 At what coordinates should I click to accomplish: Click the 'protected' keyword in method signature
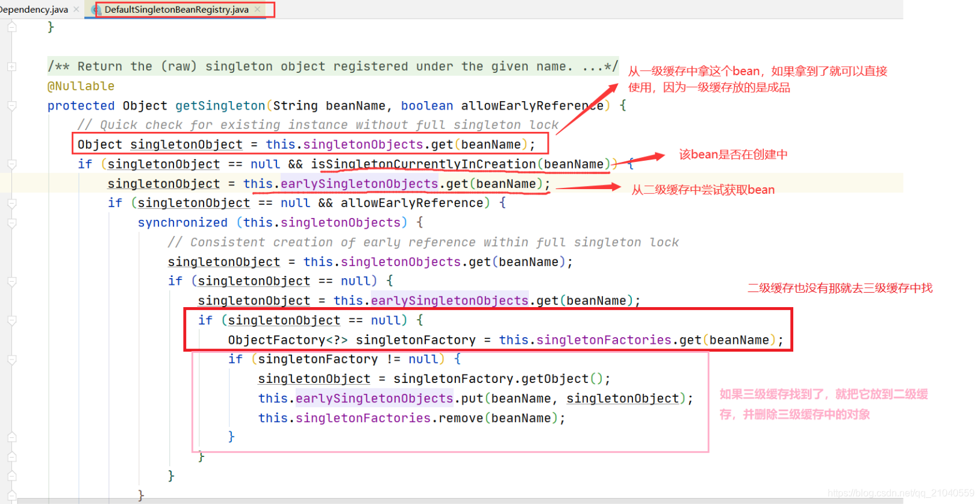[x=81, y=105]
